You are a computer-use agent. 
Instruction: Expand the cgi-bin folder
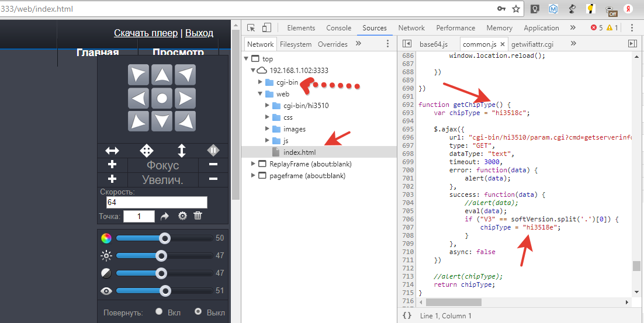[260, 82]
